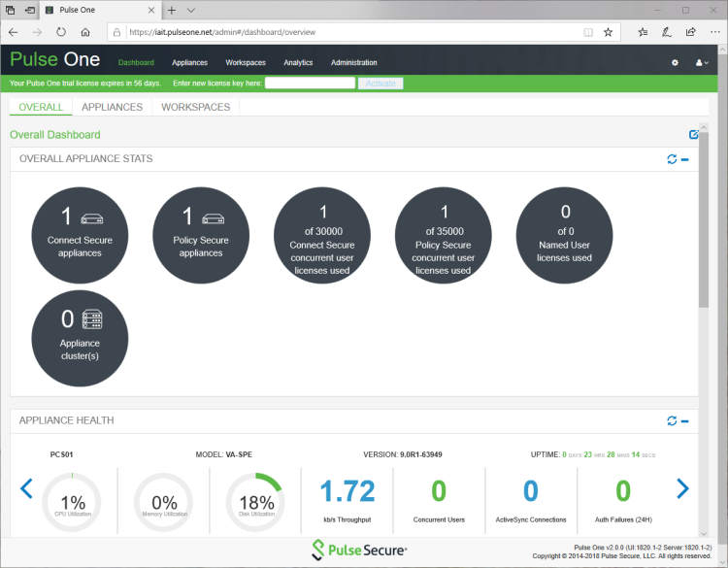Bookmark this page with star icon
This screenshot has height=568, width=728.
(x=608, y=32)
